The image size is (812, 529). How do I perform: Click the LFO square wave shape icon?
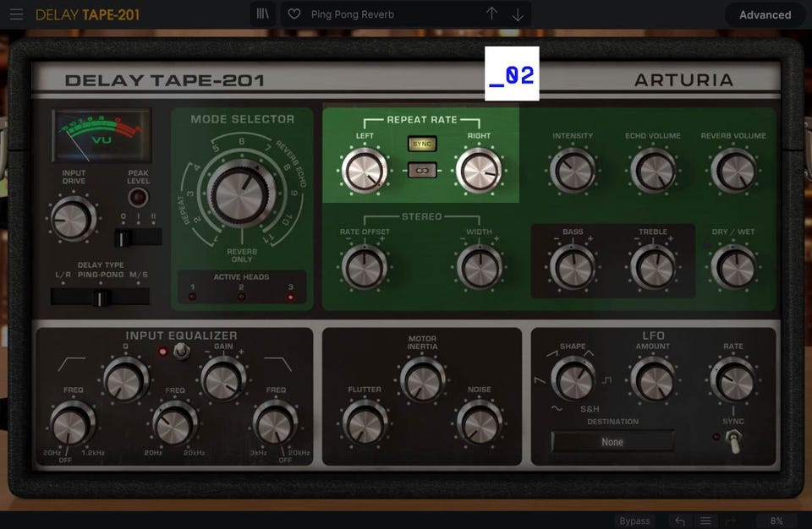606,380
